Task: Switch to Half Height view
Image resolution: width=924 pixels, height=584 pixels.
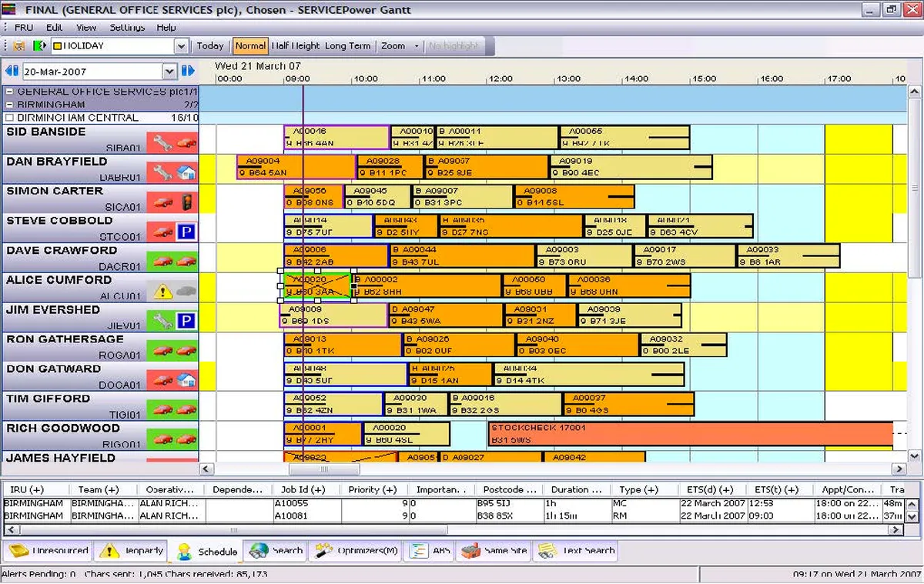Action: [296, 46]
